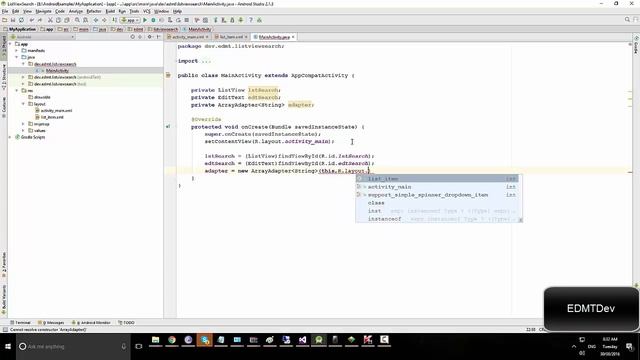640x360 pixels.
Task: Click the Paste toolbar icon
Action: pyautogui.click(x=67, y=20)
